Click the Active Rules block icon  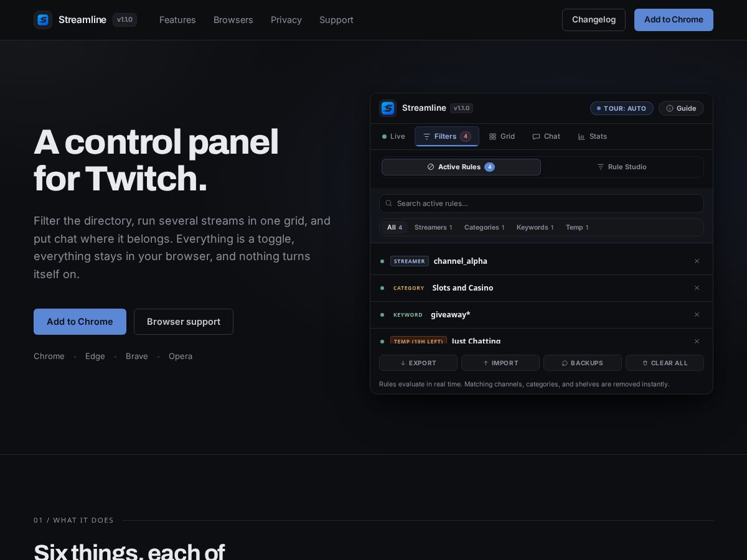click(431, 167)
